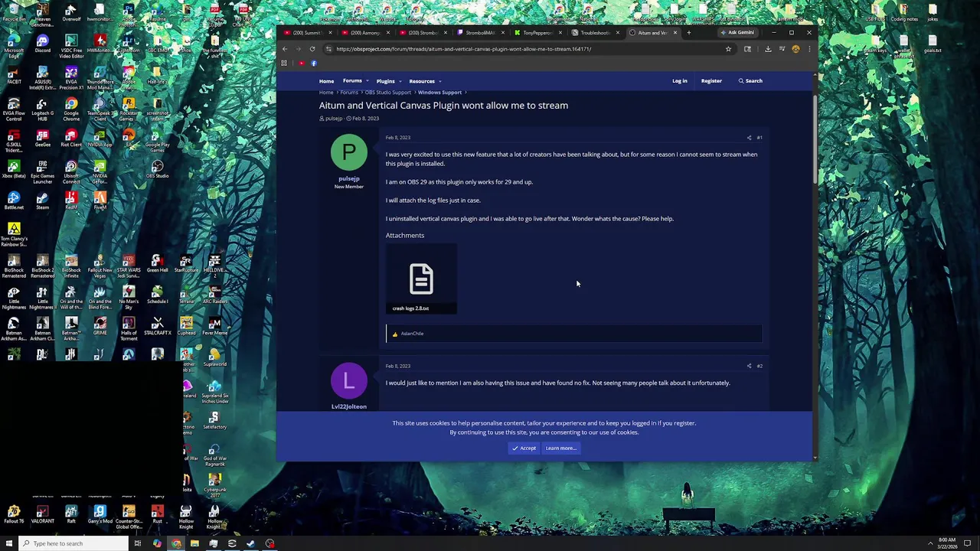Click Register on the forum
This screenshot has height=551, width=980.
pos(711,81)
